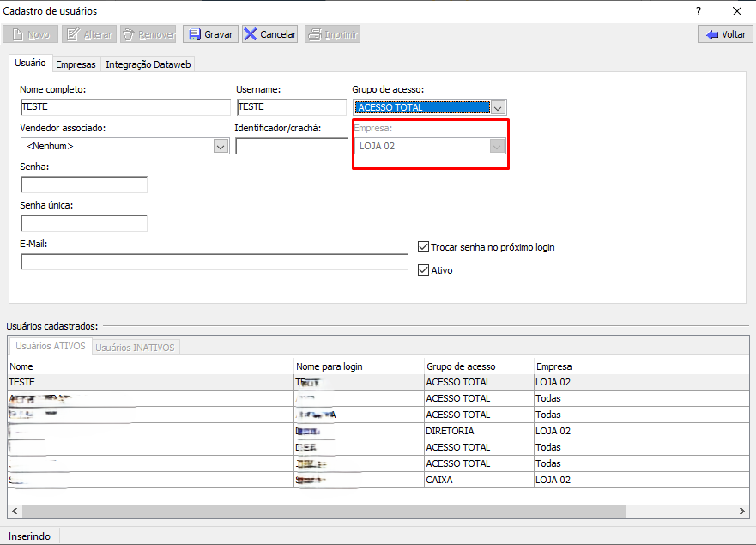
Task: Switch to the Usuário tab
Action: click(30, 64)
